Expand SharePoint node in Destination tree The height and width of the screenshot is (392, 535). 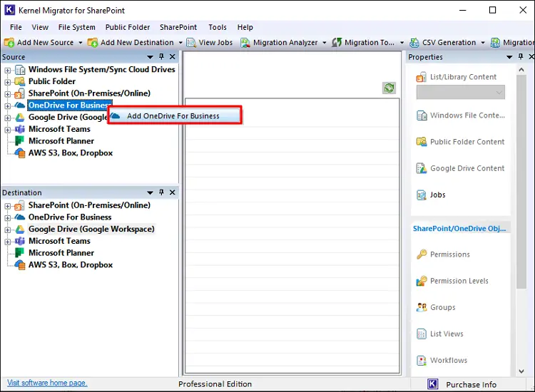[8, 206]
